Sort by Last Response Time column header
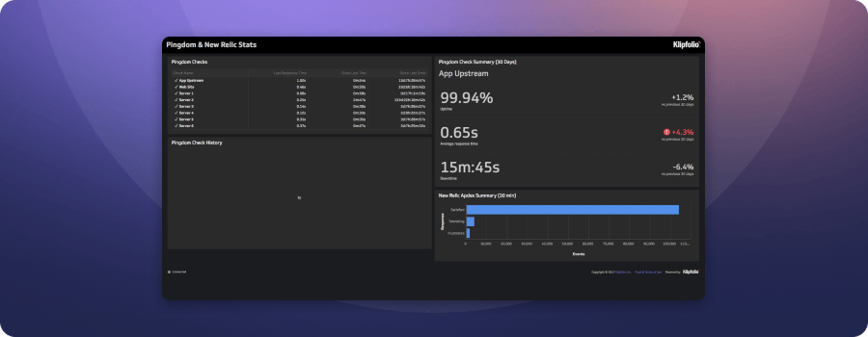 [x=290, y=73]
